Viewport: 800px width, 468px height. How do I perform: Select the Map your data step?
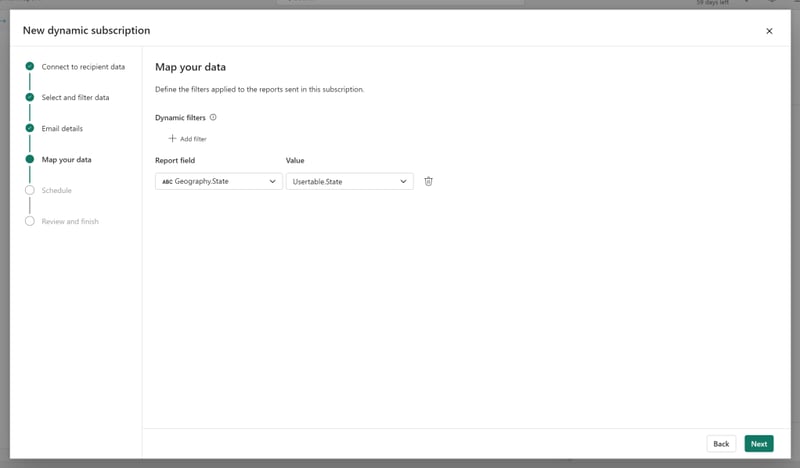tap(66, 160)
